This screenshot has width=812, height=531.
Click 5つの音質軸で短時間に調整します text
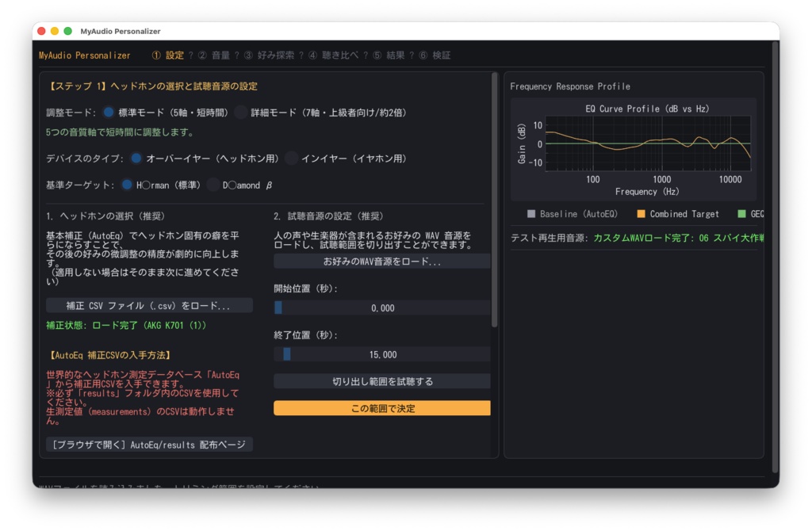pyautogui.click(x=121, y=132)
